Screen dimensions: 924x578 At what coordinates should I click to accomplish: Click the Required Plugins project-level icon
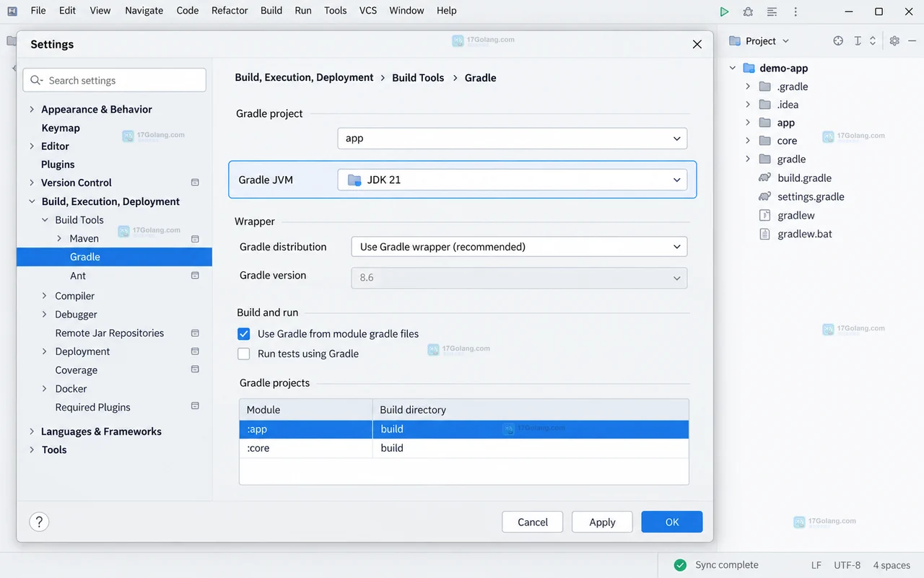click(195, 406)
